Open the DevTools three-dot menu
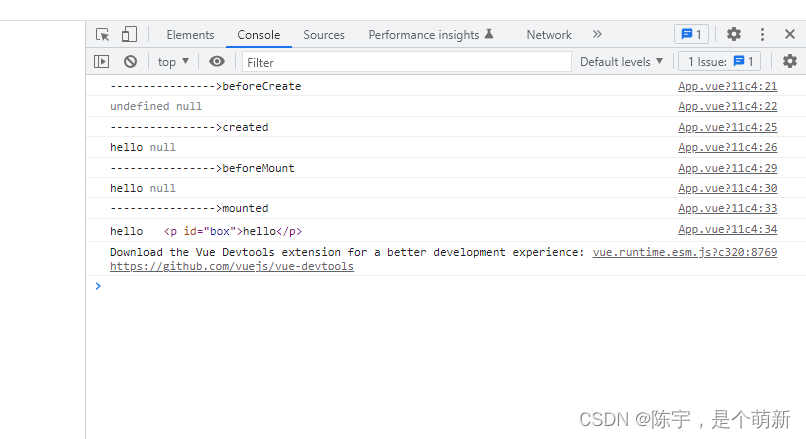The width and height of the screenshot is (806, 439). (x=762, y=34)
